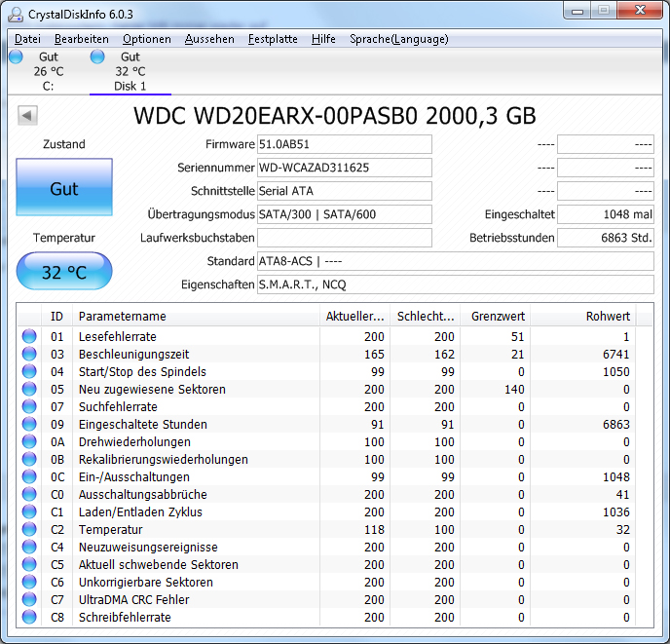Click status orb of Laden/Entladen Zyklus row
Screen dimensions: 670x644
tap(29, 511)
